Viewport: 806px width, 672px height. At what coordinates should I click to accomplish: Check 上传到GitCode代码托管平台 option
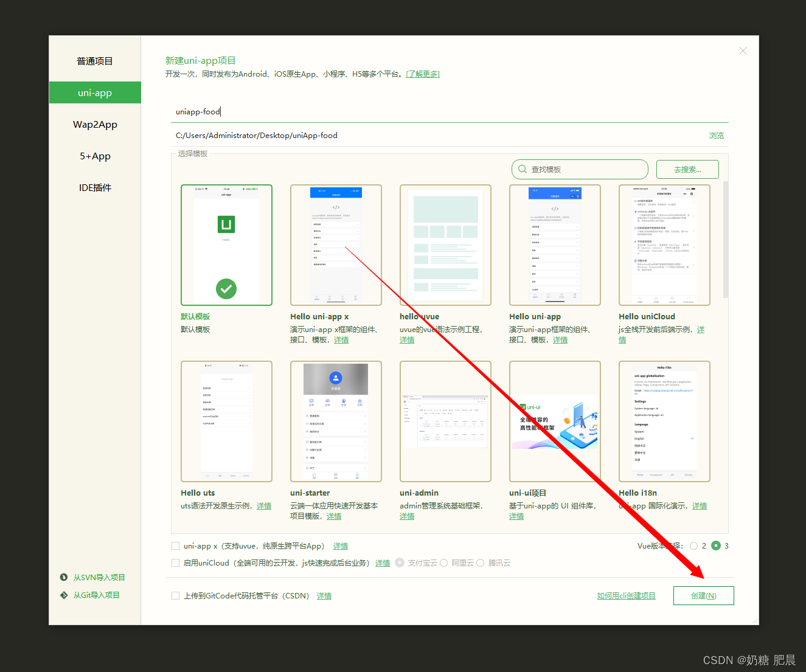[175, 596]
